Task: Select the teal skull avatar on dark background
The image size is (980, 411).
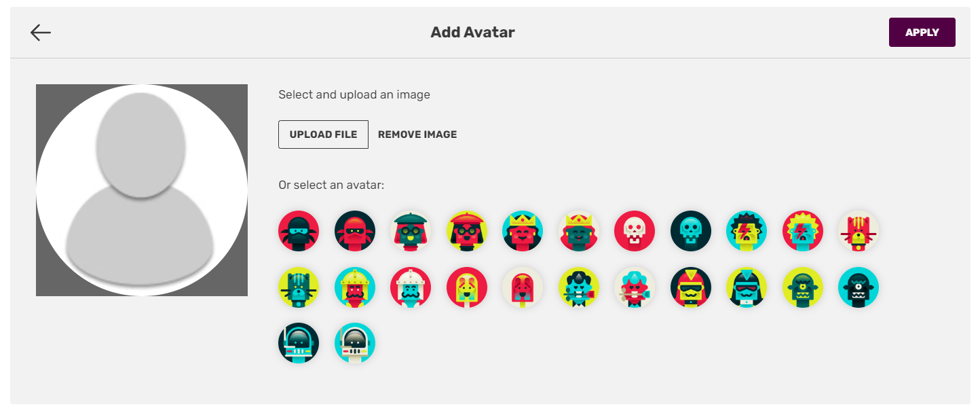Action: (x=691, y=231)
